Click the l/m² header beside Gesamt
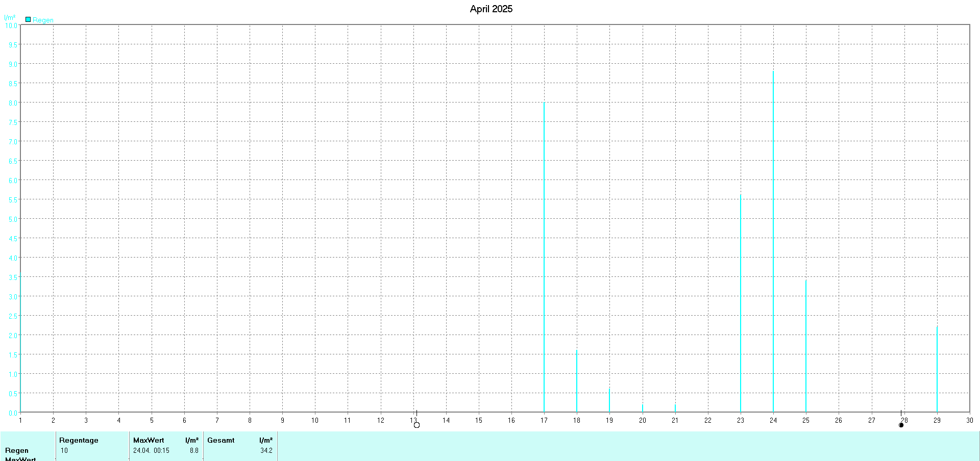 pyautogui.click(x=266, y=440)
